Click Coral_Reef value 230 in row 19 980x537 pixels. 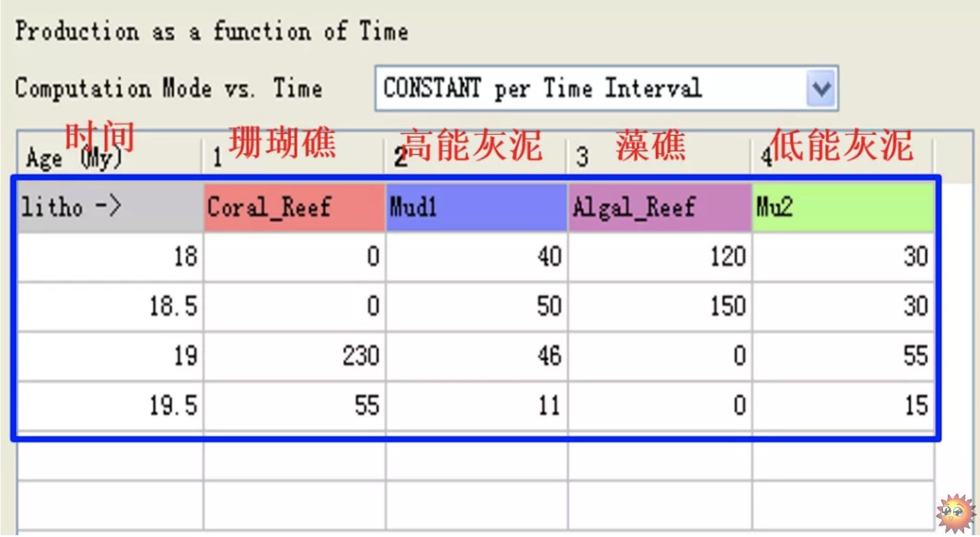294,356
